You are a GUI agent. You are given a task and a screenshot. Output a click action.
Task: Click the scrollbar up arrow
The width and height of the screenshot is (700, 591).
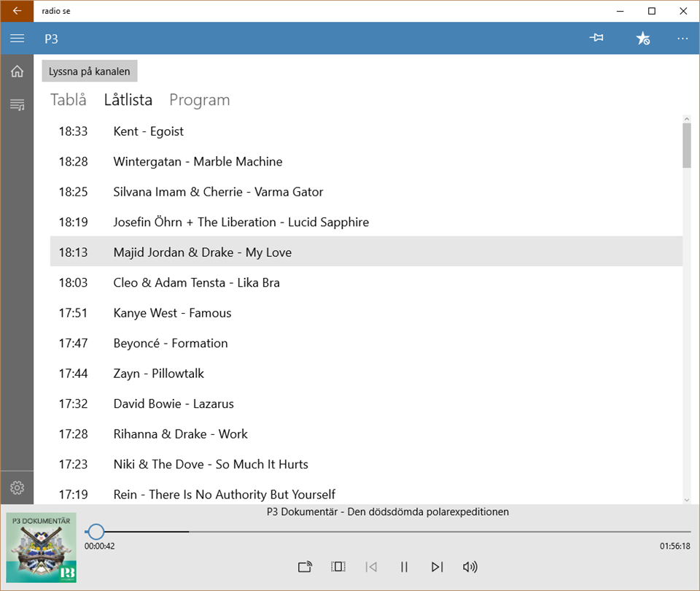687,119
